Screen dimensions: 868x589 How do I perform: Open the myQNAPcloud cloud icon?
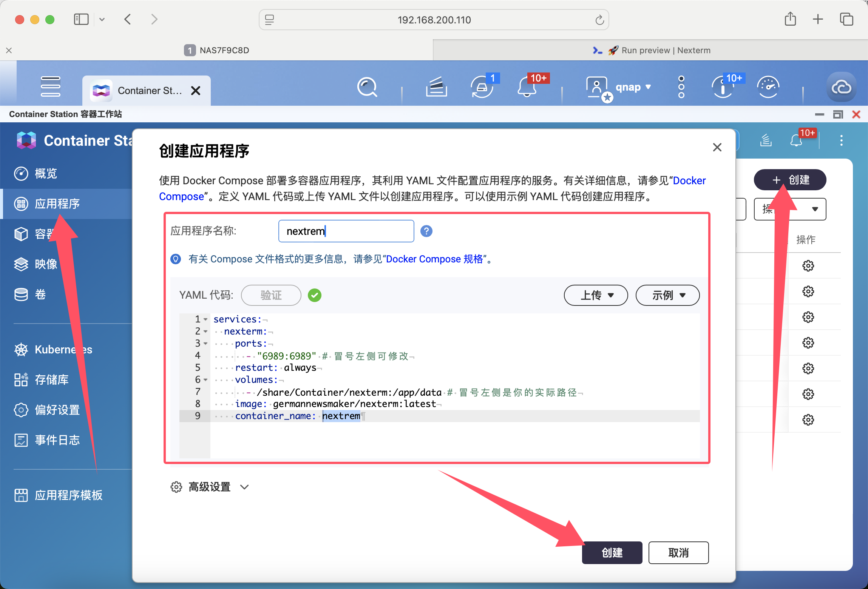841,87
